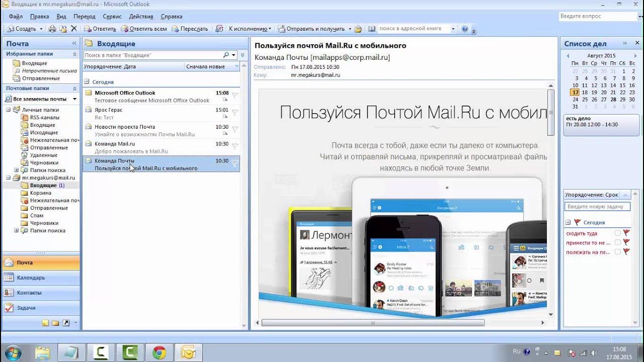Collapse the Личные папки tree node
The height and width of the screenshot is (362, 644).
click(9, 110)
